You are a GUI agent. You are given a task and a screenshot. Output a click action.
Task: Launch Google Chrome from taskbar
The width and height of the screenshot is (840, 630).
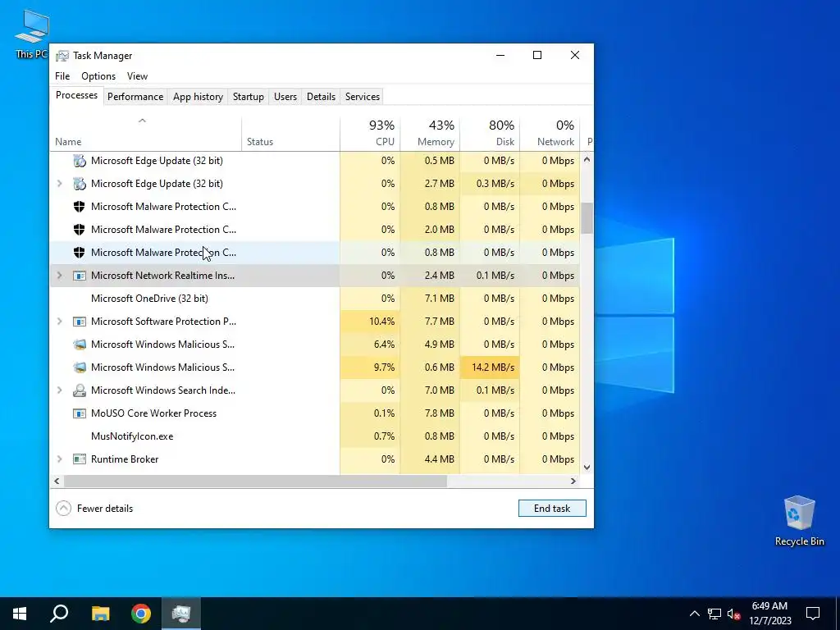tap(141, 614)
